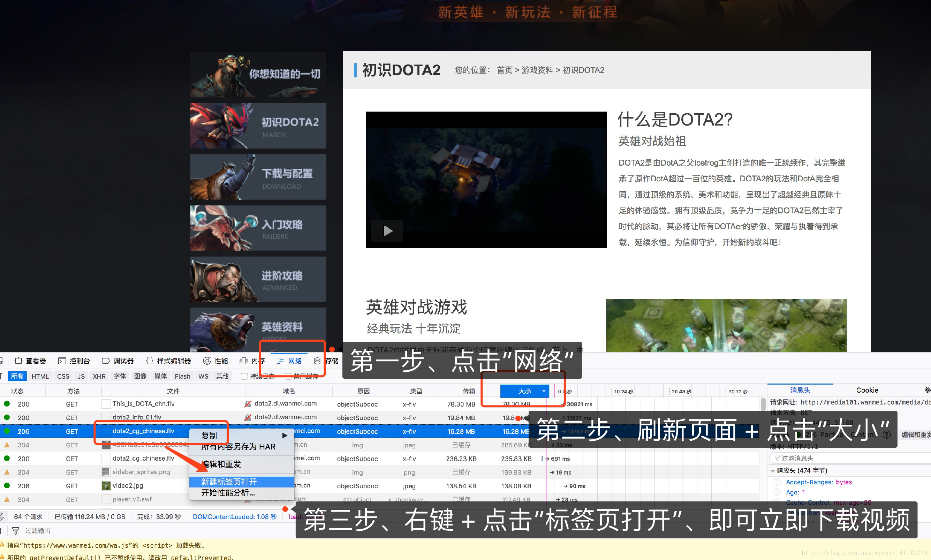Click the Performance (性能) gauge icon

tap(207, 361)
